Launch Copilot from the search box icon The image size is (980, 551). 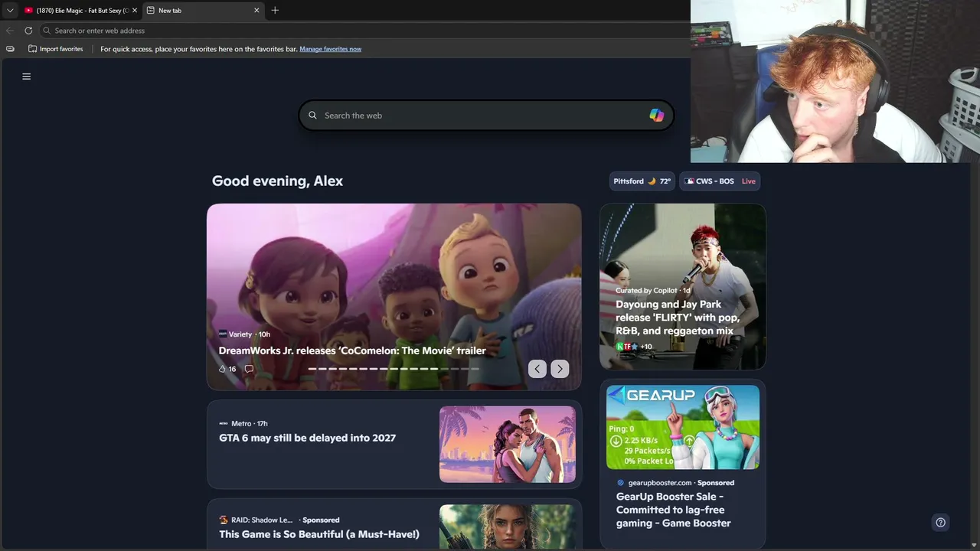click(x=657, y=116)
